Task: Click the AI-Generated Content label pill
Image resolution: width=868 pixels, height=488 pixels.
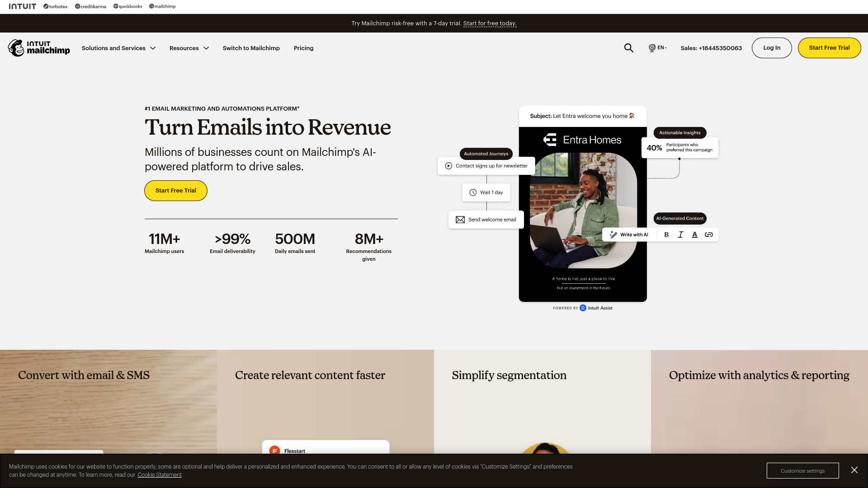Action: pyautogui.click(x=679, y=219)
